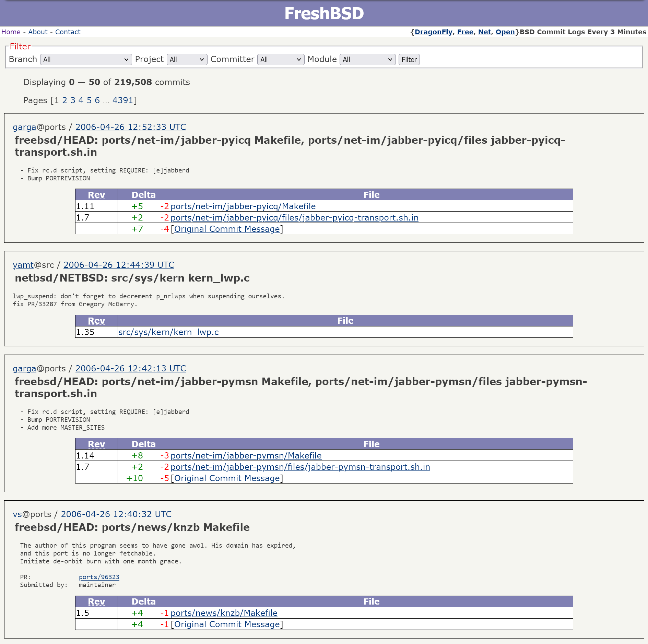Click Rev column header in kern_lwp.c table

point(96,321)
